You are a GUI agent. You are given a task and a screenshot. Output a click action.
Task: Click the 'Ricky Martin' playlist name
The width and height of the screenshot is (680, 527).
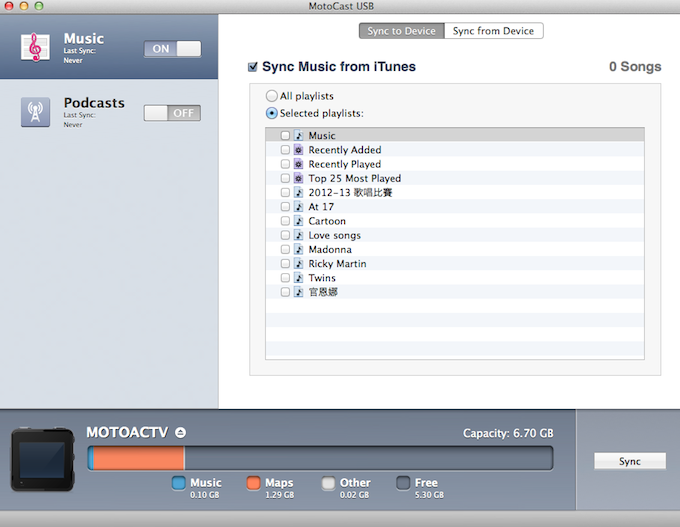[x=337, y=264]
